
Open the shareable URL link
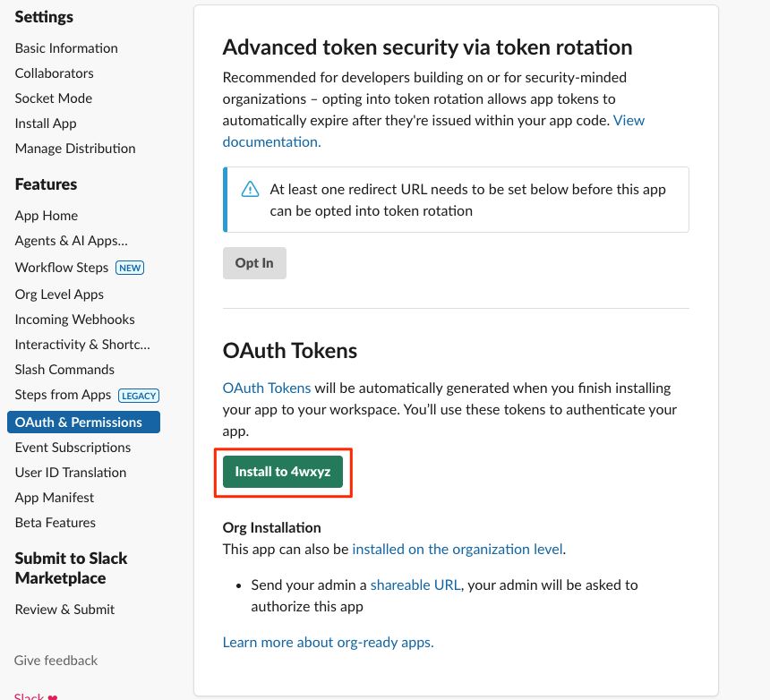[x=415, y=585]
